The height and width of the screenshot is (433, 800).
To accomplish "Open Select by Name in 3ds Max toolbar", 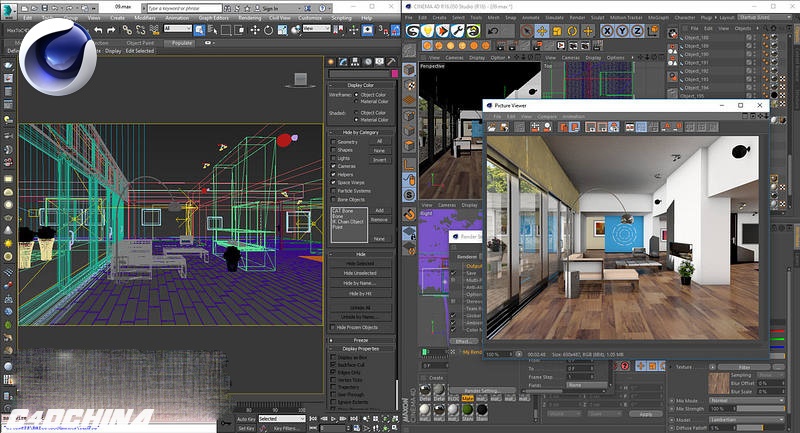I will click(213, 31).
